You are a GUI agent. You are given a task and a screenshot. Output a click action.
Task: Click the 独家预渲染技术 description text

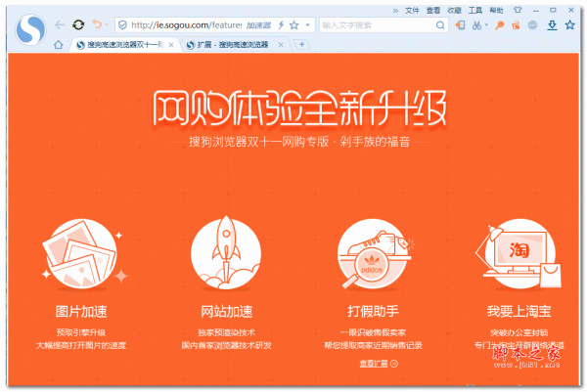tap(227, 332)
